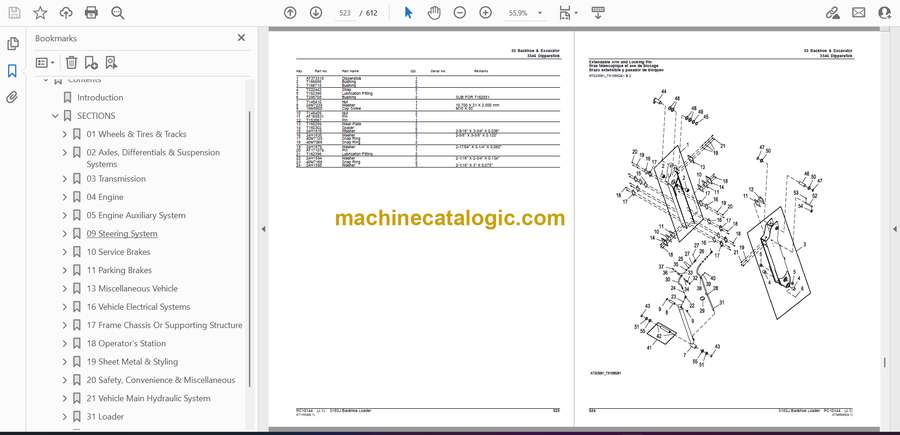Open the share with others profile icon
Screen dimensions: 900x435
(x=885, y=13)
